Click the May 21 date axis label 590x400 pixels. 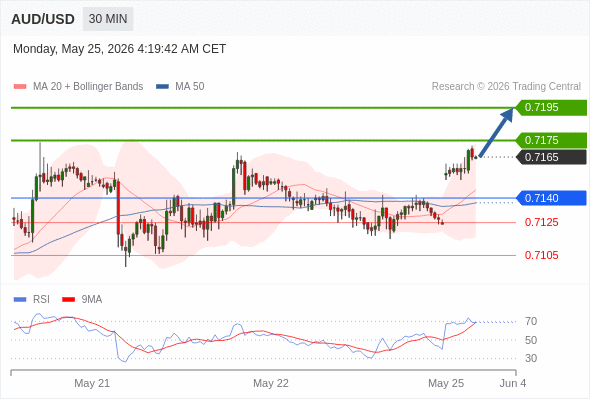(92, 383)
